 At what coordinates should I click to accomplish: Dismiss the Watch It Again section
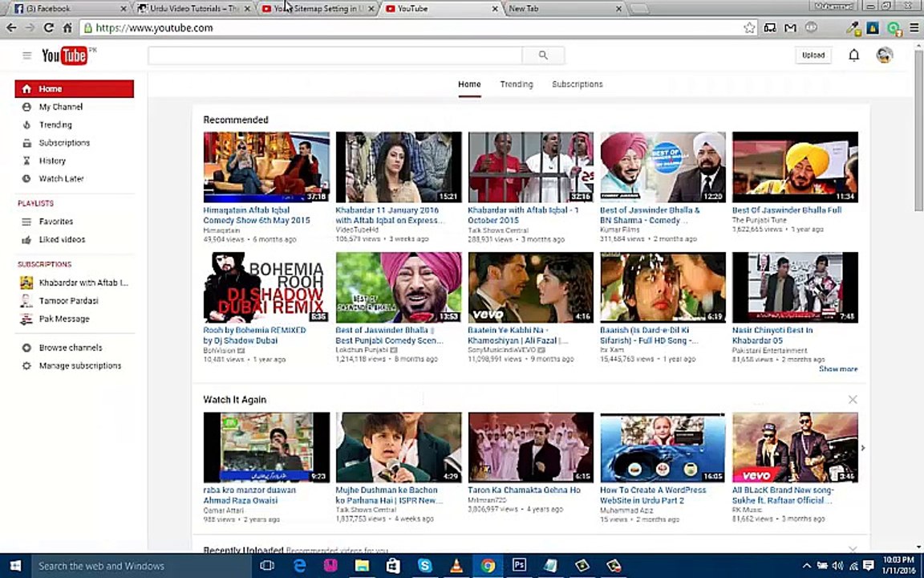click(x=852, y=399)
